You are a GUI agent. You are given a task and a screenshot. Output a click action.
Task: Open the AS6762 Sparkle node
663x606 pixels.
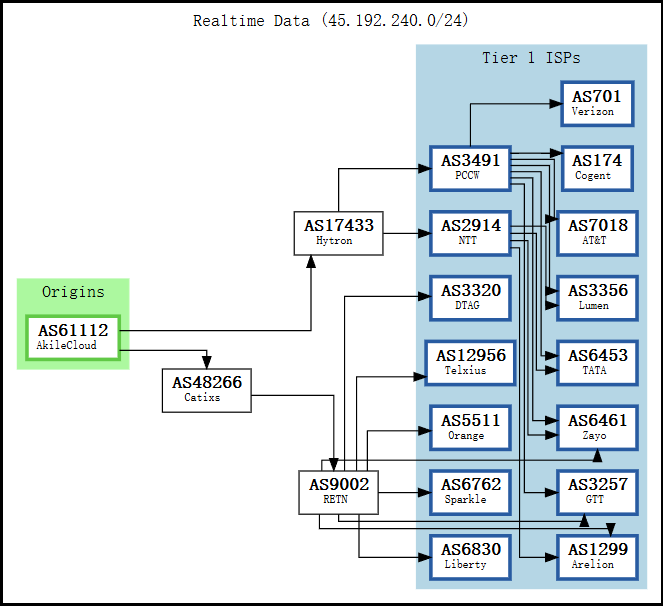pos(470,492)
